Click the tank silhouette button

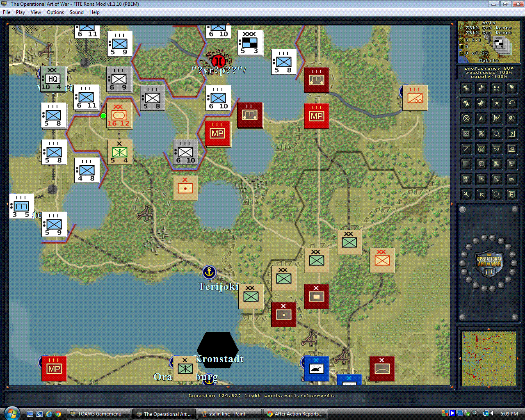pos(512,179)
